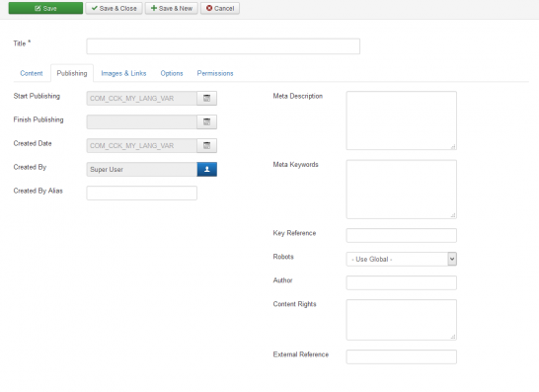Click the Author label

coord(283,280)
